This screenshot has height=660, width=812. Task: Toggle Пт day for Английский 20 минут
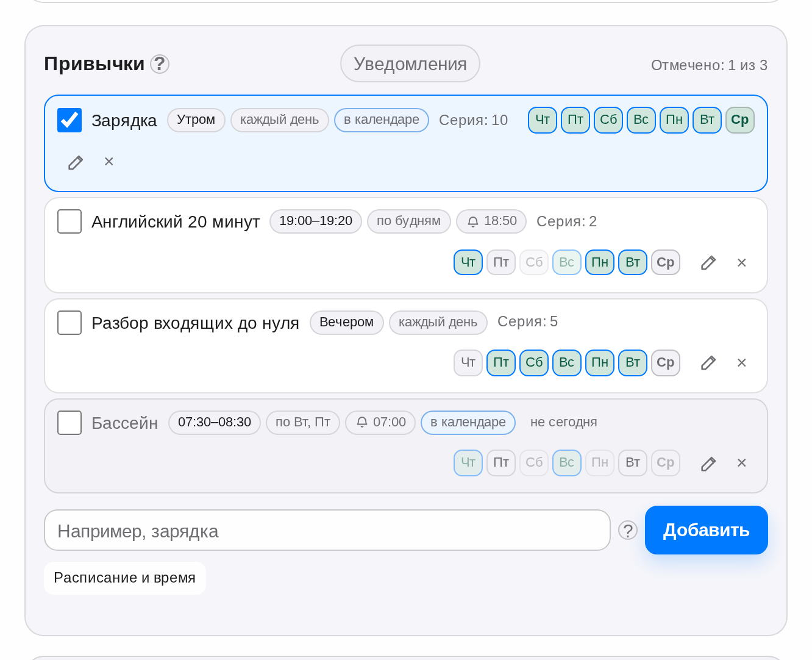click(x=501, y=263)
